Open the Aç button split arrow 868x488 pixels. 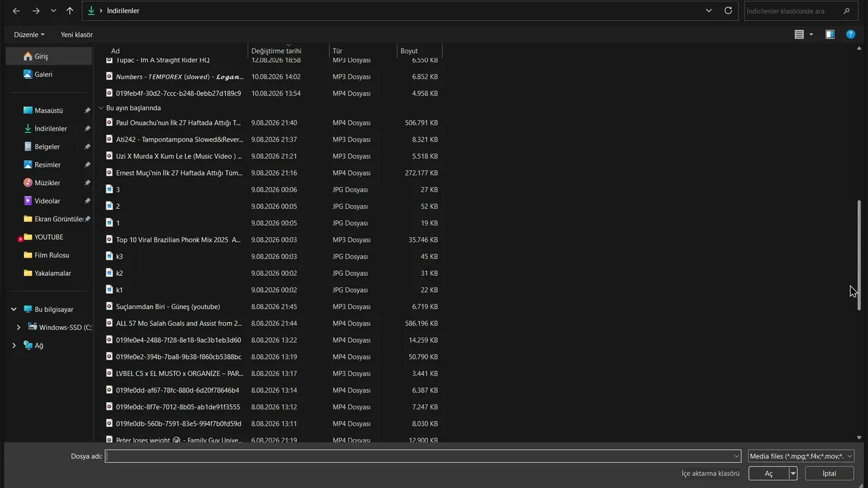tap(793, 474)
